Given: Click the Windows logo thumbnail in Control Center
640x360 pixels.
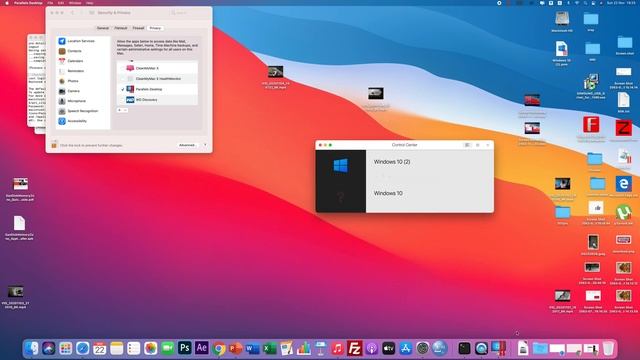Looking at the screenshot, I should [x=341, y=165].
